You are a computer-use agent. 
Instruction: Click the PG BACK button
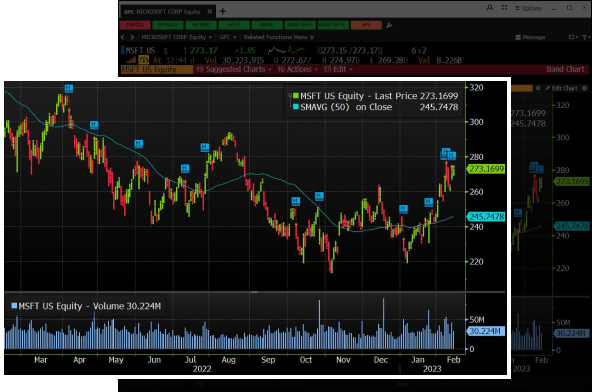[x=168, y=25]
